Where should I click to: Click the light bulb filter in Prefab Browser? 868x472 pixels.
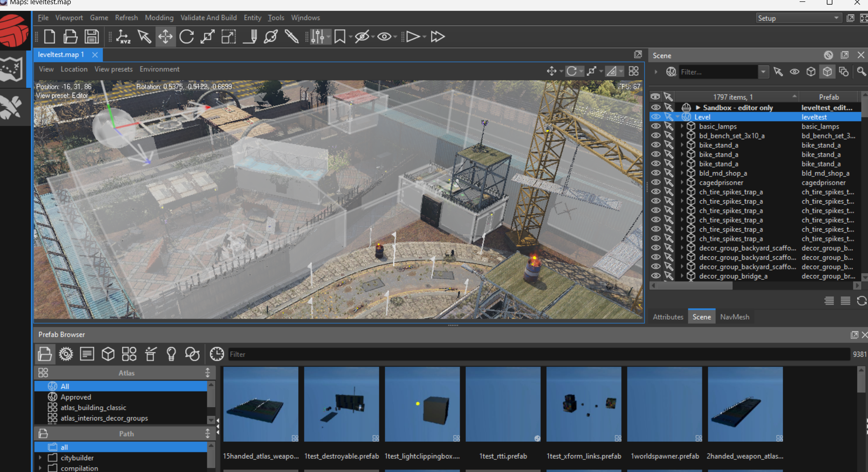click(171, 354)
